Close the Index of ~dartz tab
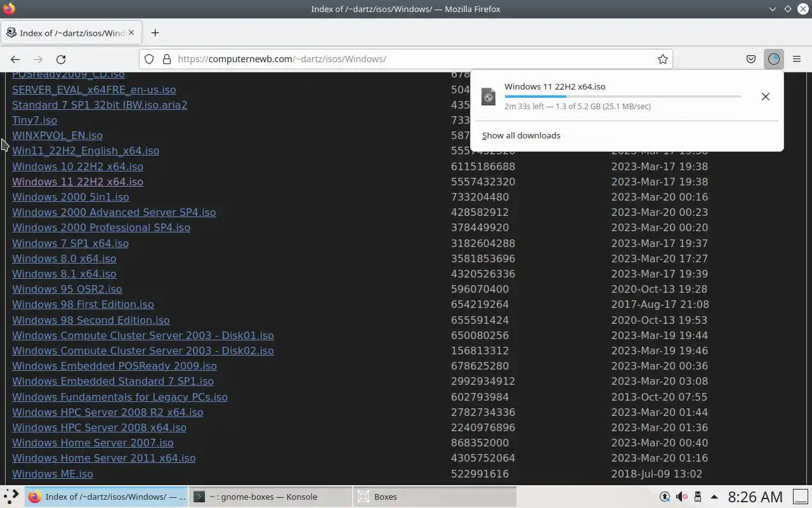Viewport: 812px width, 508px height. click(131, 32)
